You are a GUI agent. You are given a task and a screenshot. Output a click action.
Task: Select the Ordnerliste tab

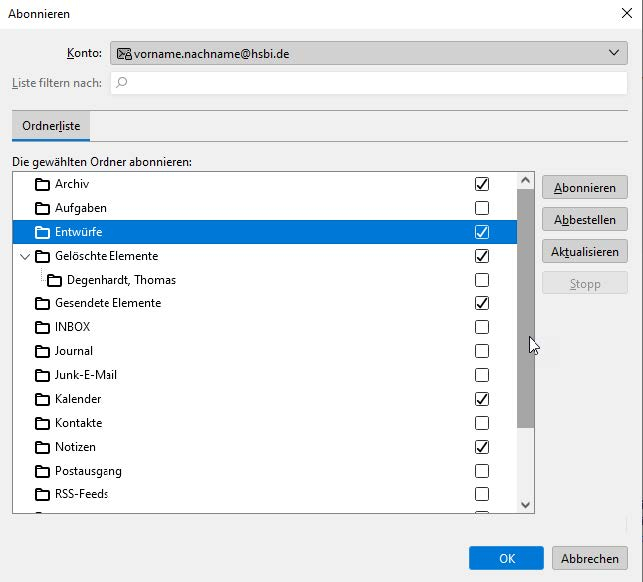pos(51,126)
